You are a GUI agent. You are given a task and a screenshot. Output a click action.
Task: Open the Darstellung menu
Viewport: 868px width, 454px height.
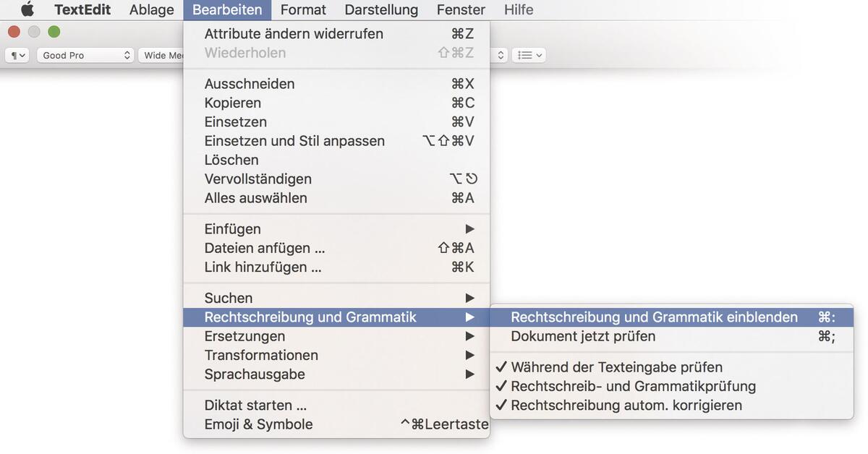click(380, 9)
